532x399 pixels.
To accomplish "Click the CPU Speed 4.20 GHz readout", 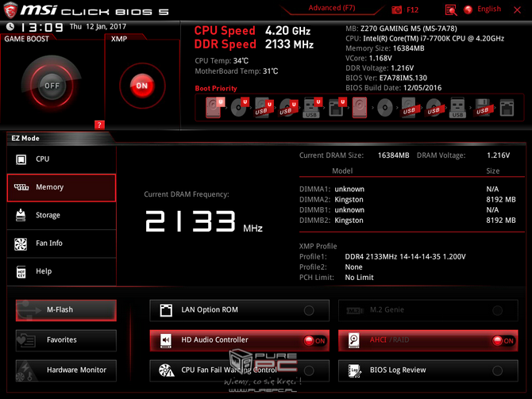I will (252, 31).
